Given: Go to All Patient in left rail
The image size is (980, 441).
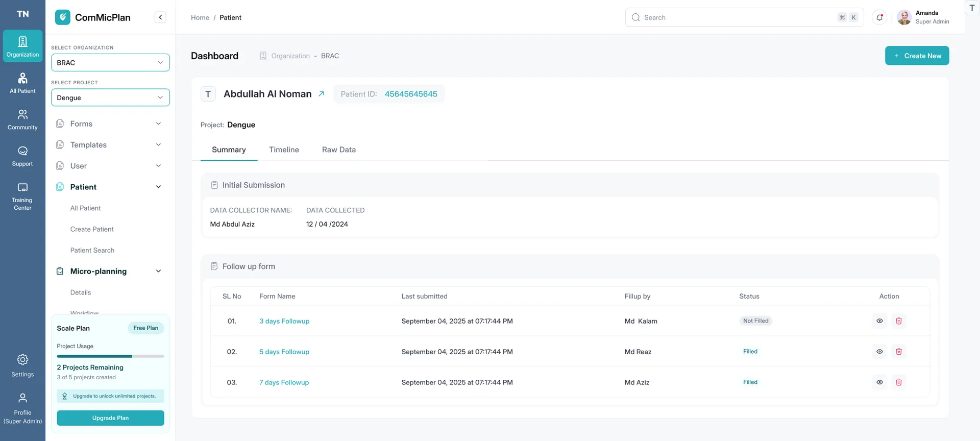Looking at the screenshot, I should 22,83.
